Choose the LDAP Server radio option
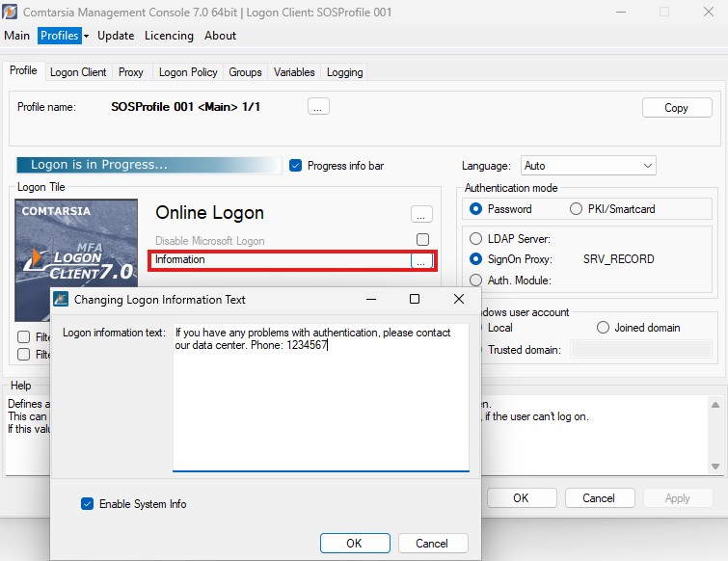The image size is (728, 561). point(475,238)
